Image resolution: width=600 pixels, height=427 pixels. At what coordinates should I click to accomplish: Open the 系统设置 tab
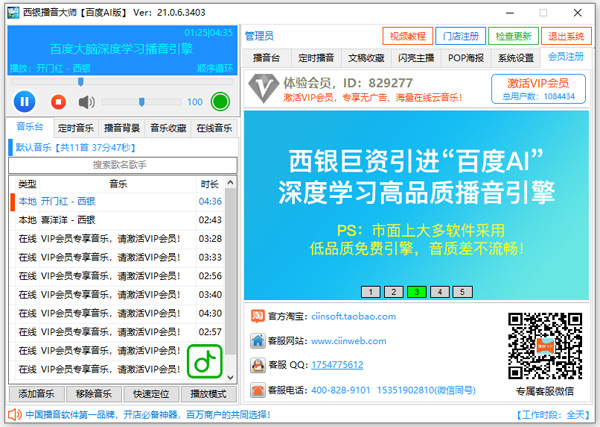[x=515, y=58]
